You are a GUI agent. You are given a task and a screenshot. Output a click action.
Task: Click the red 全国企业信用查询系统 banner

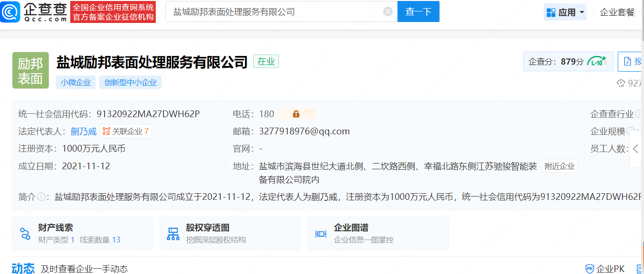[113, 12]
